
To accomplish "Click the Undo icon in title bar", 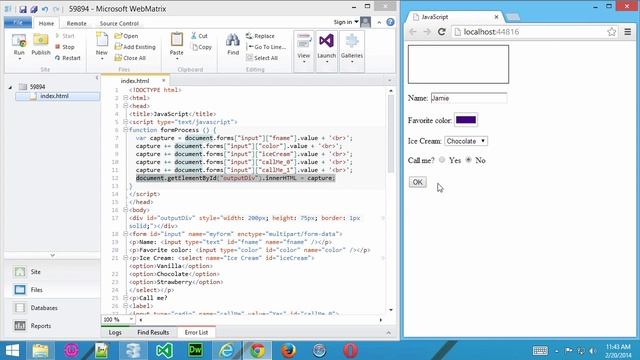I will pos(44,9).
